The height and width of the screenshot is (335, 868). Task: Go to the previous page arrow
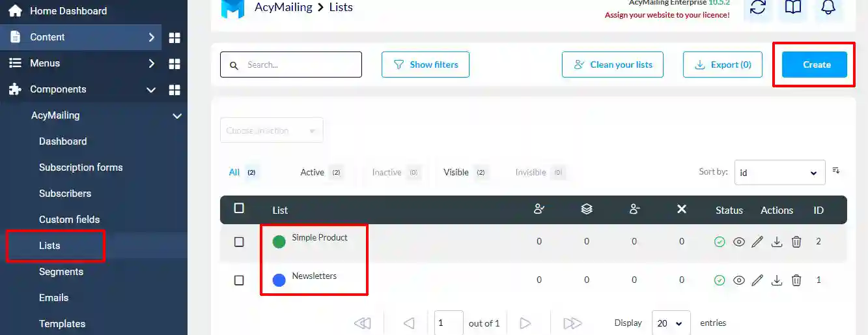pos(409,323)
